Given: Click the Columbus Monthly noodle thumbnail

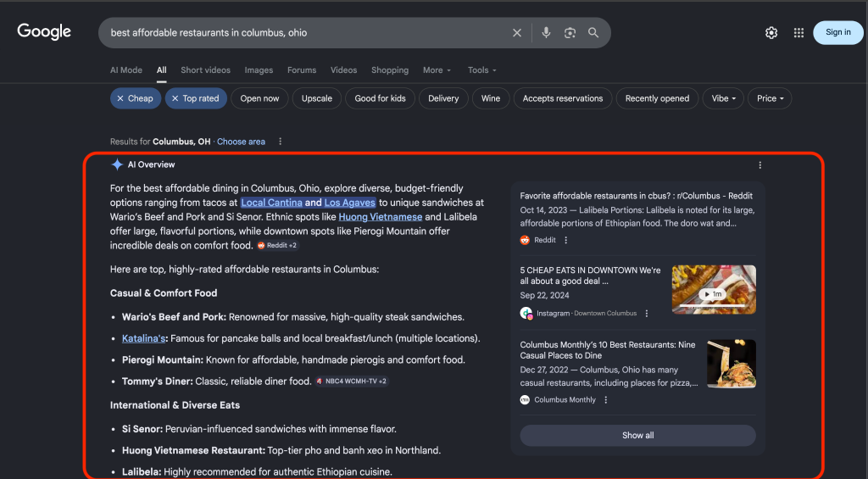Looking at the screenshot, I should point(732,364).
